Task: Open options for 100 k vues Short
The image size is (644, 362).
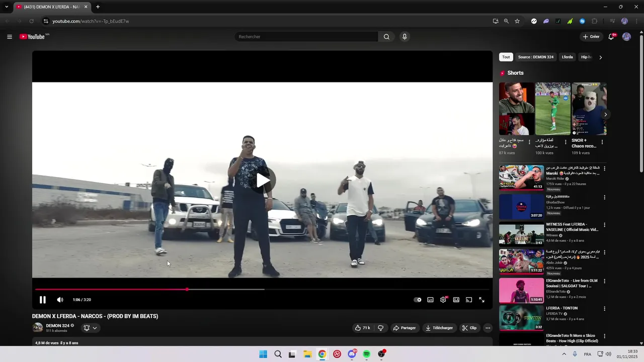Action: tap(566, 142)
